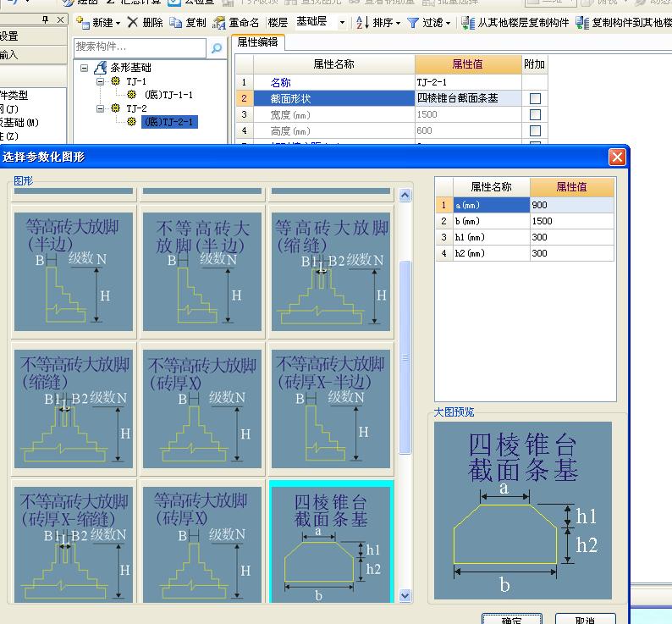Image resolution: width=672 pixels, height=624 pixels.
Task: Click the 四棱锥台截面条基 property value cell
Action: (468, 98)
